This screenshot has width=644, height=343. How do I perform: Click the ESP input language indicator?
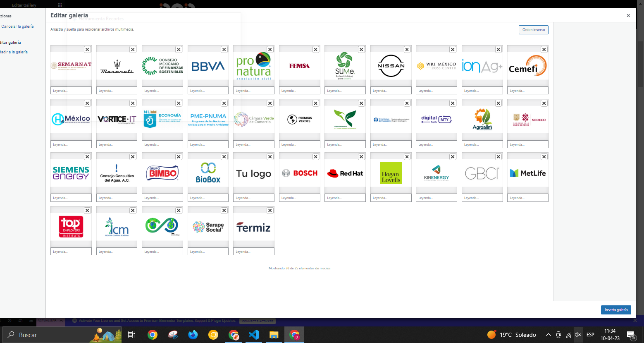coord(590,335)
